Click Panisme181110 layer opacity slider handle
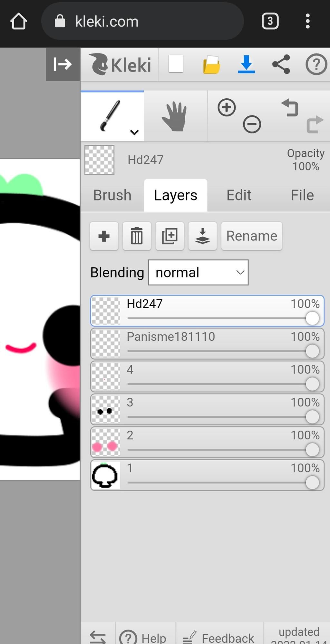Image resolution: width=330 pixels, height=644 pixels. point(312,351)
